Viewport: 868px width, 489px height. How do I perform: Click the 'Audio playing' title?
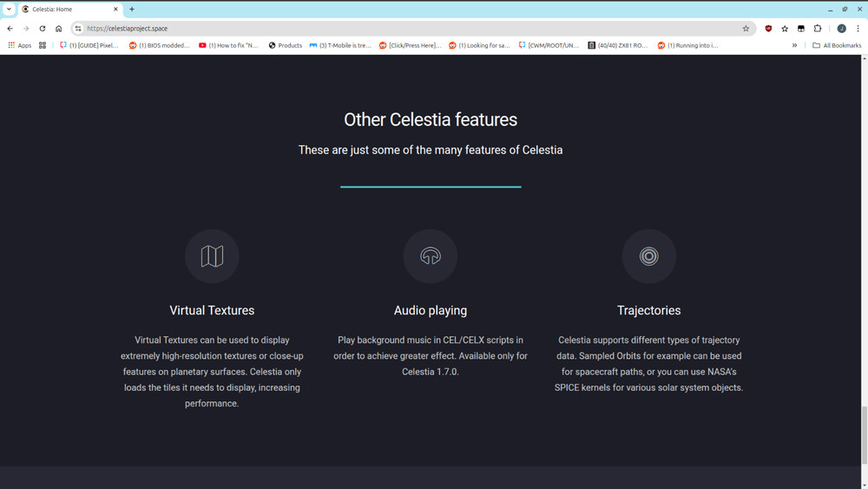click(x=431, y=311)
